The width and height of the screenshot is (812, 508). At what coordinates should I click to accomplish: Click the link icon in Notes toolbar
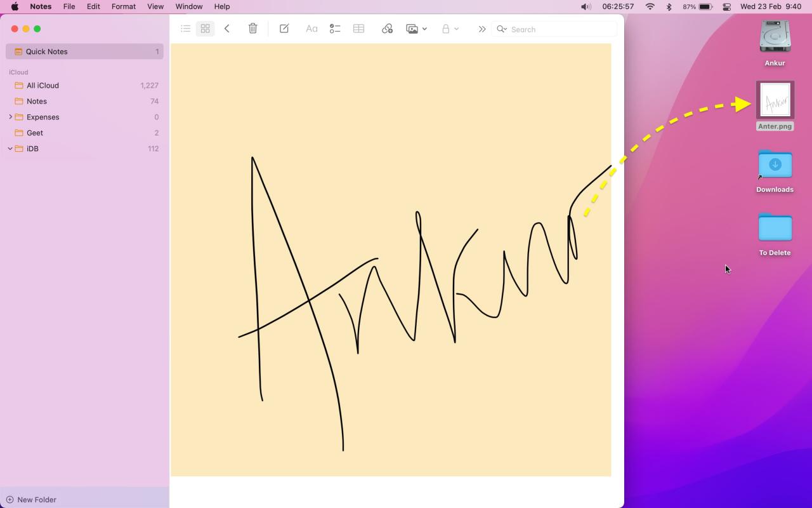387,29
